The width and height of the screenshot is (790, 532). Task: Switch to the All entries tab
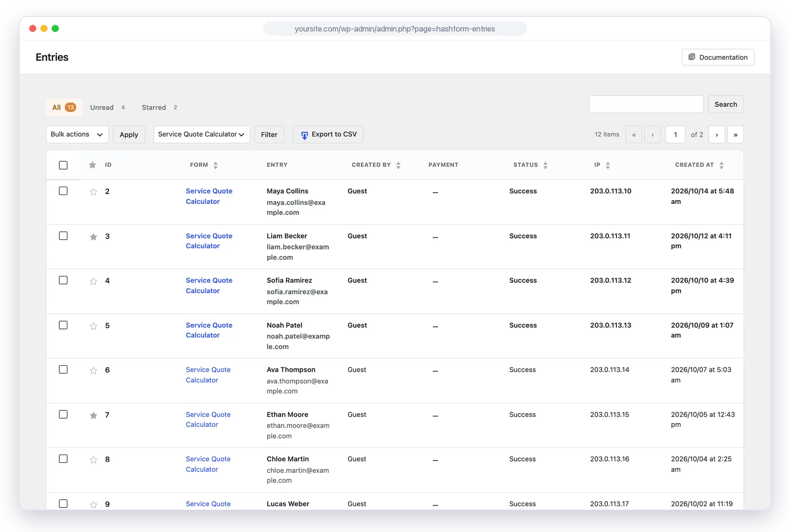pyautogui.click(x=64, y=107)
